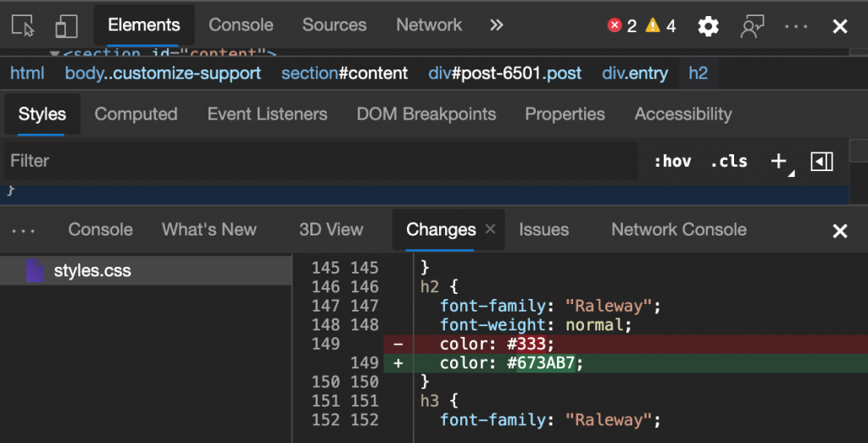
Task: Open the yellow warning count indicator
Action: coord(661,25)
